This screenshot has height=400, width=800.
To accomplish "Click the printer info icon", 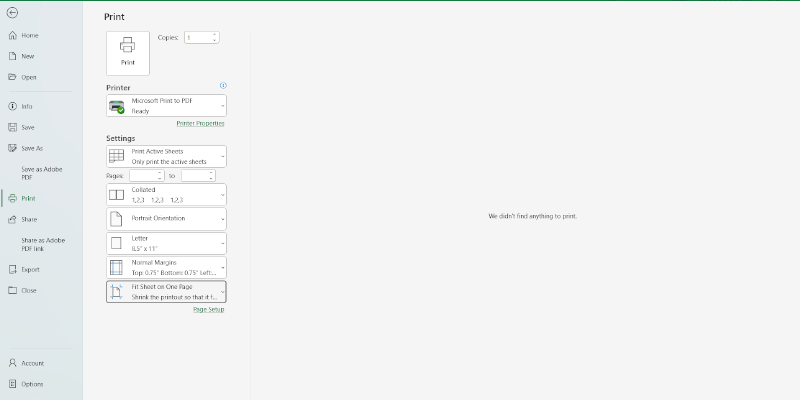I will click(x=223, y=86).
